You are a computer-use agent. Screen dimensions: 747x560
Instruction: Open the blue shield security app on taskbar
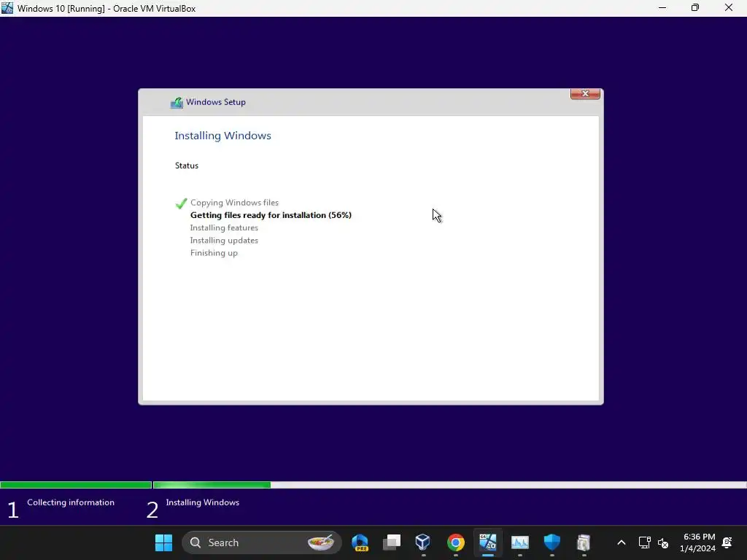(x=551, y=542)
